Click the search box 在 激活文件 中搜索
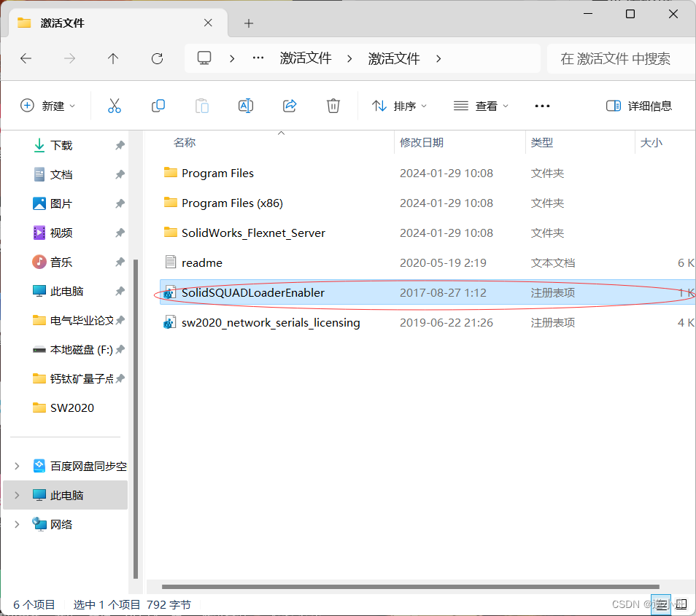Screen dimensions: 696x616 coord(621,58)
